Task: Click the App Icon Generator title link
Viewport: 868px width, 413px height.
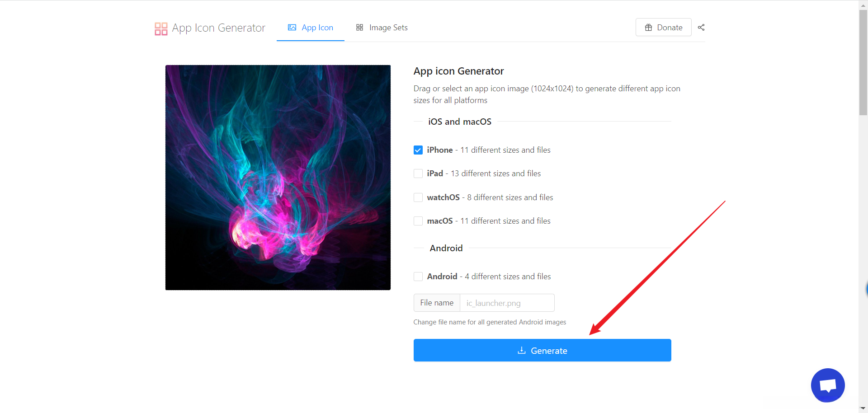Action: pyautogui.click(x=218, y=28)
